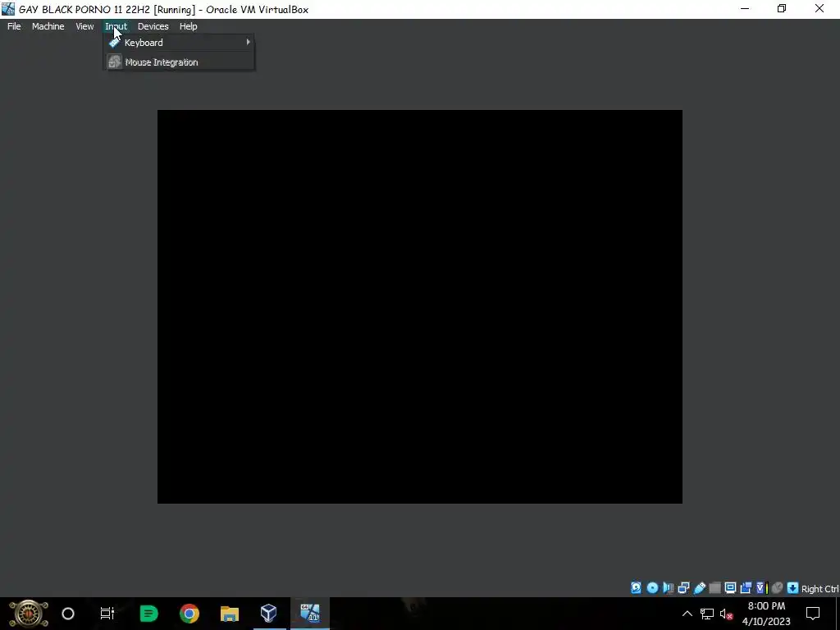
Task: Minimize the VirtualBox VM window
Action: [745, 8]
